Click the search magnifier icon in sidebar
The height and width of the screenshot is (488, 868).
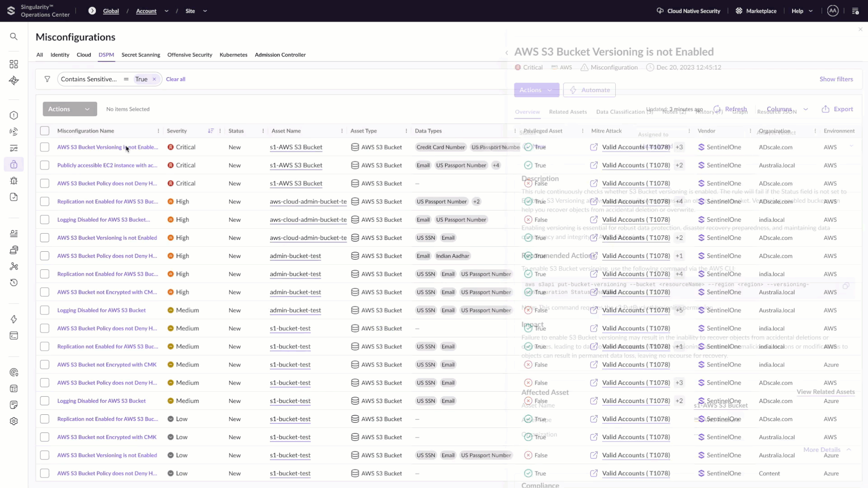point(14,37)
